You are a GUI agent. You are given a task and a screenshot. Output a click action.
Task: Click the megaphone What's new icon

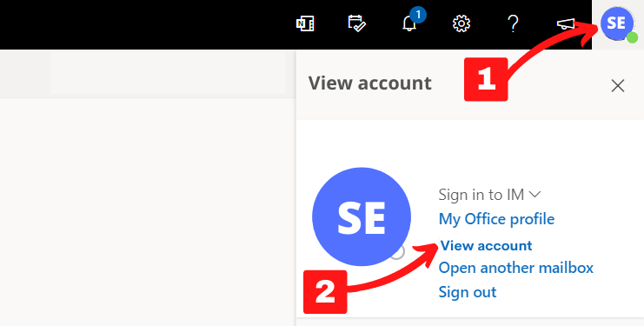point(566,24)
